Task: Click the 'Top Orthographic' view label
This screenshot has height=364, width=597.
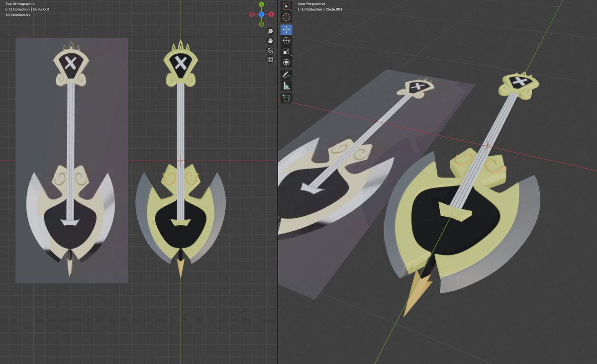Action: pos(20,4)
